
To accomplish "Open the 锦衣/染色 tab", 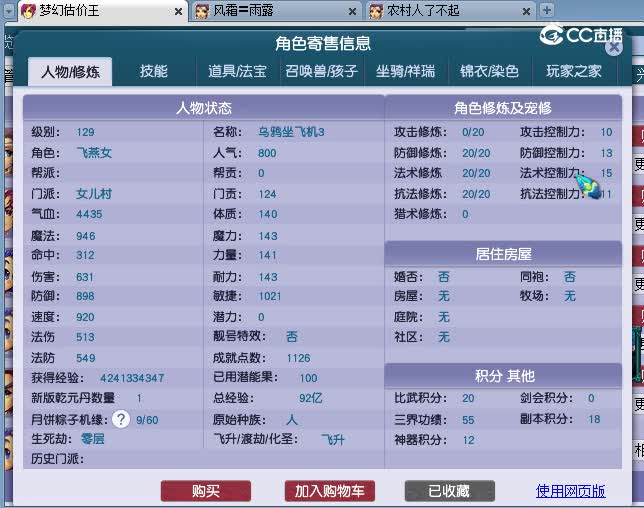I will [x=490, y=71].
